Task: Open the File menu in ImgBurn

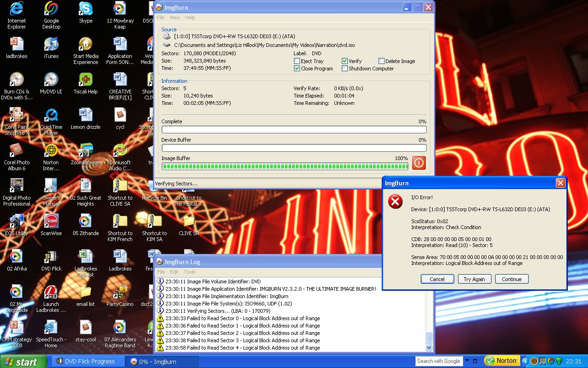Action: 160,17
